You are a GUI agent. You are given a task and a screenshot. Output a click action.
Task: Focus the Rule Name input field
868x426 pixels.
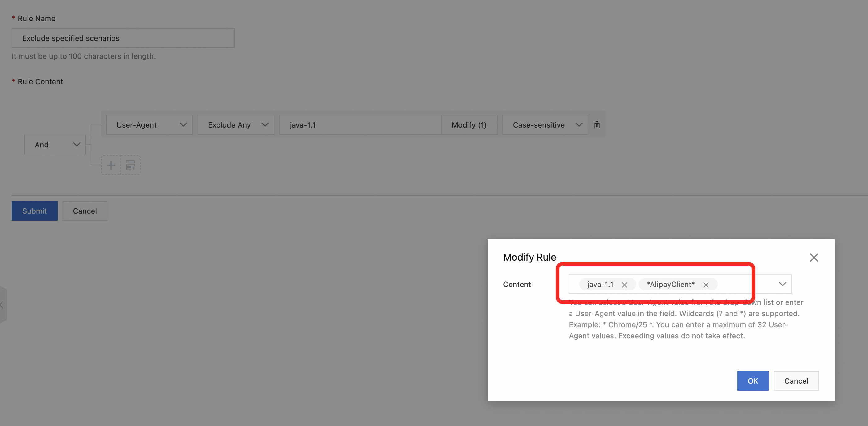pos(123,38)
